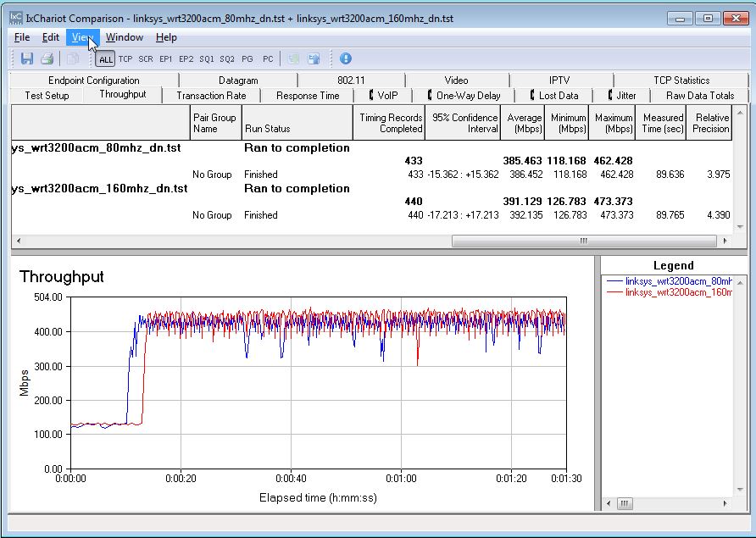Viewport: 756px width, 538px height.
Task: Click table vertical scrollbar up arrow
Action: [740, 113]
